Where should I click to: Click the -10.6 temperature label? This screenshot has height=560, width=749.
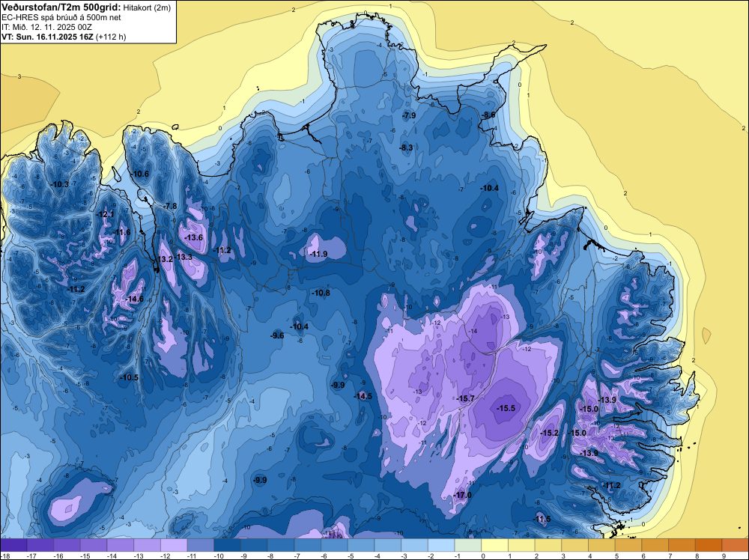(140, 174)
